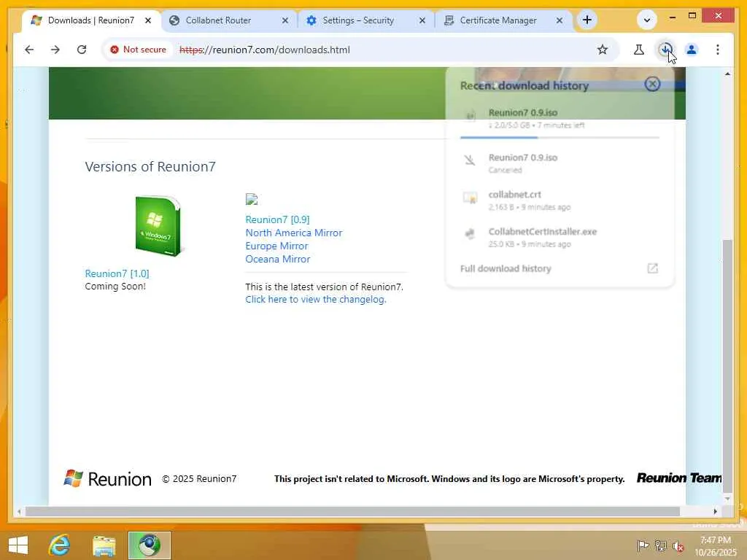Click the Not secure site info chip

tap(139, 50)
